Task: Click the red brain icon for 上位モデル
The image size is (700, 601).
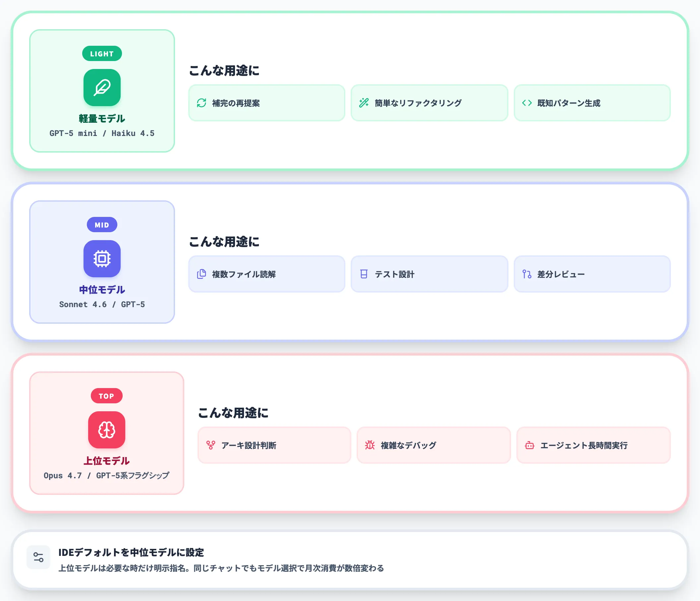Action: tap(107, 430)
